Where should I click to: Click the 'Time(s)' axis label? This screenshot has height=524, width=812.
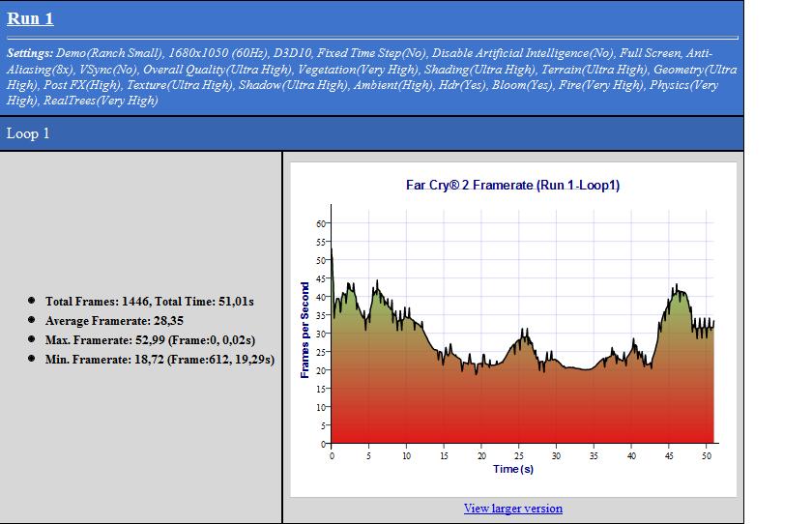point(512,469)
